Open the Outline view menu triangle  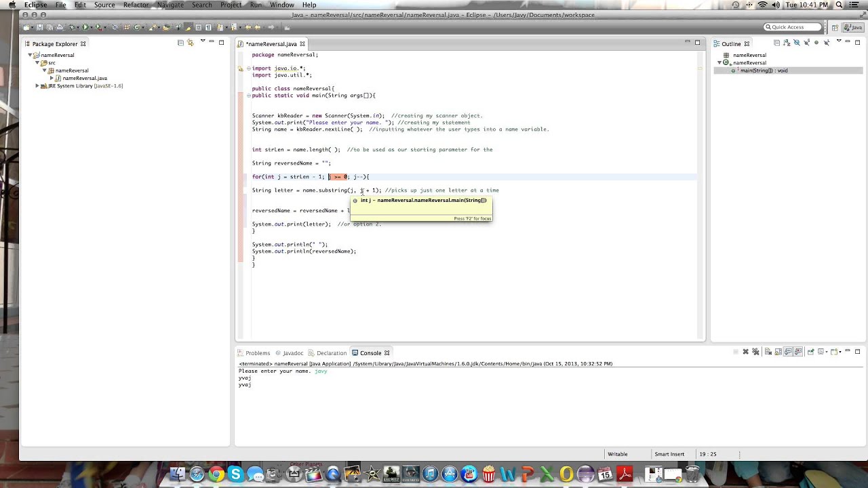click(839, 41)
